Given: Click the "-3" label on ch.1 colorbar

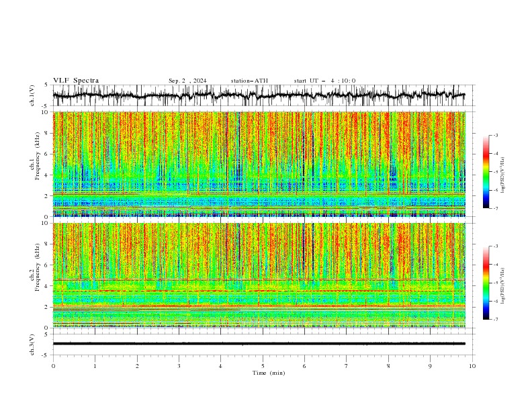Looking at the screenshot, I should (x=496, y=135).
